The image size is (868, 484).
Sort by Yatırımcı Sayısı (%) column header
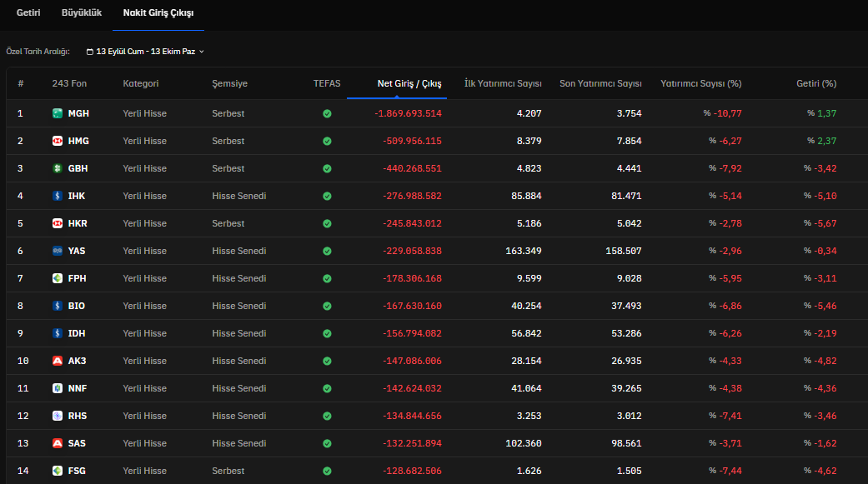701,83
